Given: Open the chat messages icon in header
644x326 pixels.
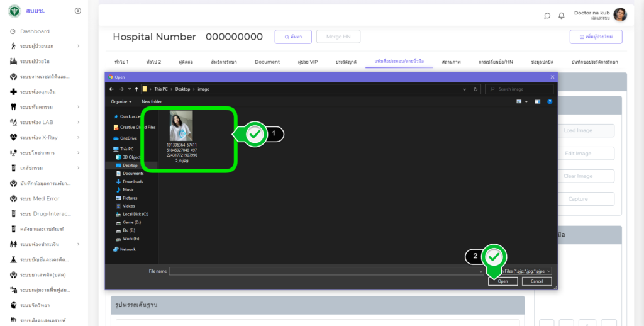Looking at the screenshot, I should tap(547, 16).
